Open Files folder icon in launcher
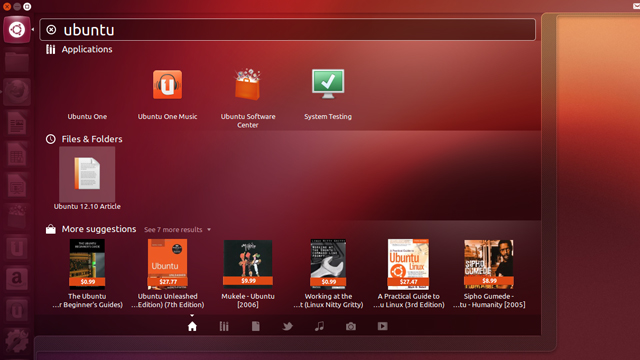The image size is (640, 360). pyautogui.click(x=17, y=61)
